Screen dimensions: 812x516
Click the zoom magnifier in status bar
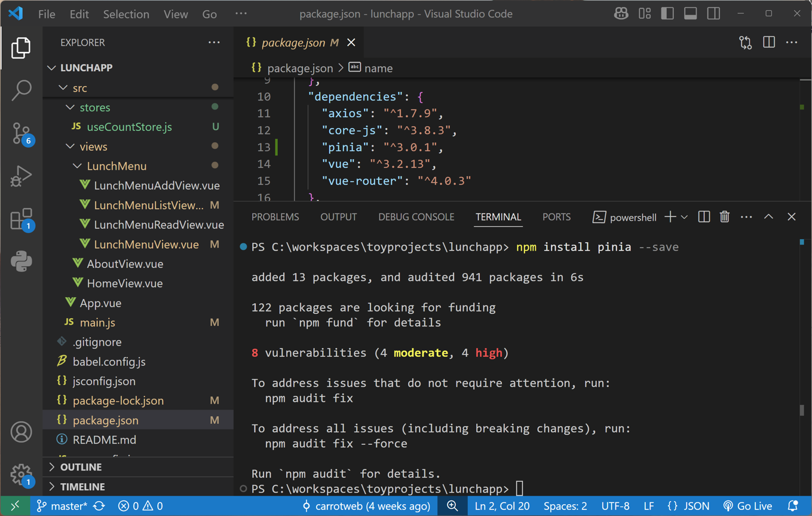pos(452,506)
